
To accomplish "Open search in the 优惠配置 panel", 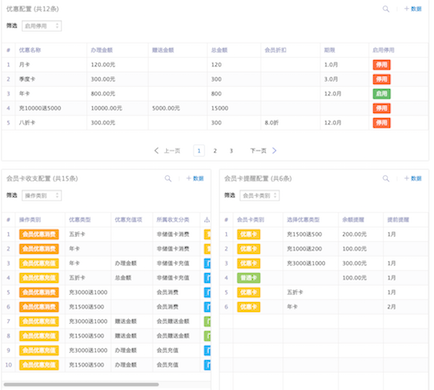I will 386,9.
